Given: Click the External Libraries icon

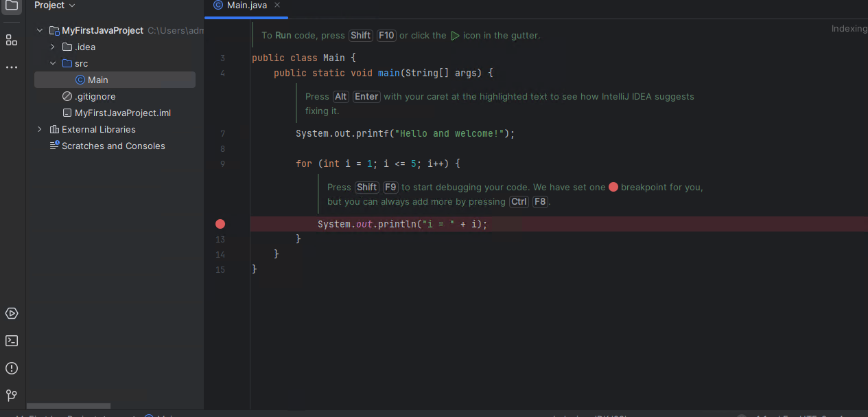Looking at the screenshot, I should point(53,129).
